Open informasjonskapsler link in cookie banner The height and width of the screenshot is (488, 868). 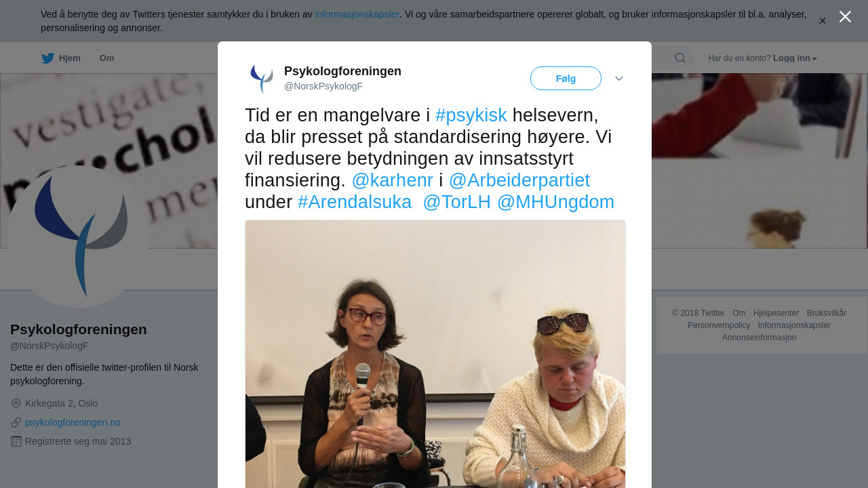(x=357, y=14)
